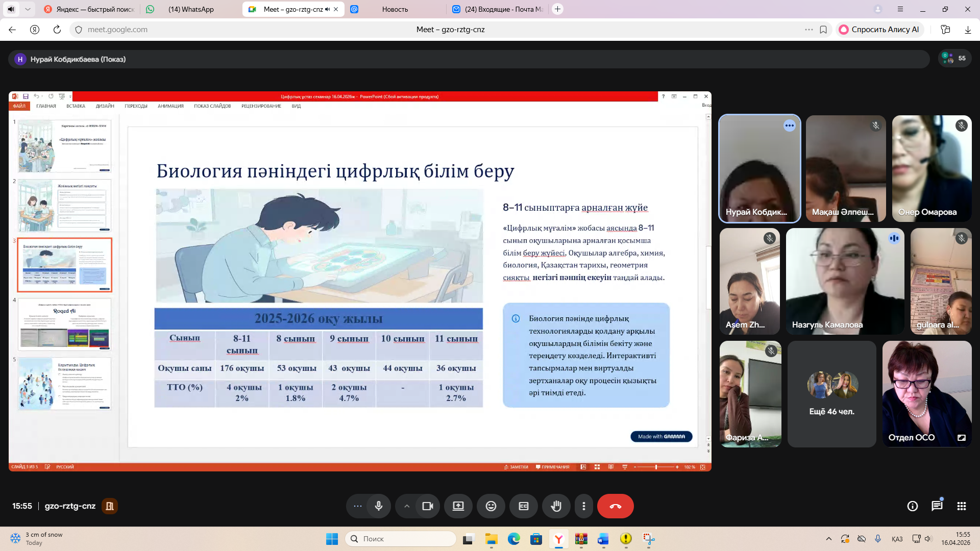Toggle closed captions
This screenshot has width=980, height=551.
pos(523,506)
